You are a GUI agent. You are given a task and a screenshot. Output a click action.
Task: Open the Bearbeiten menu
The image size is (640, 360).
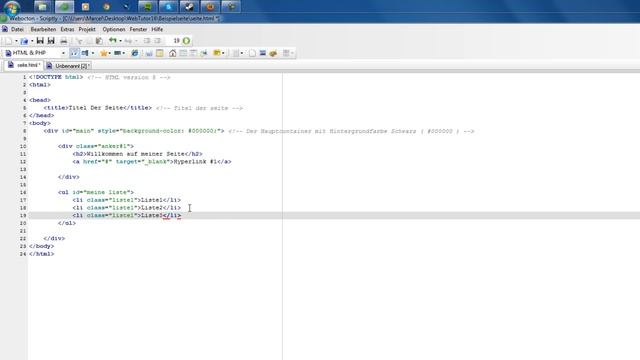tap(43, 29)
